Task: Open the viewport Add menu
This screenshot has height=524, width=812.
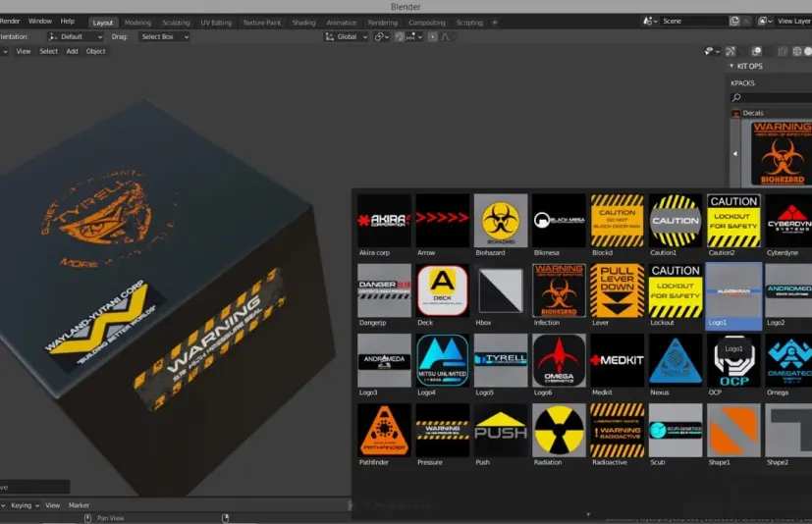Action: tap(72, 51)
